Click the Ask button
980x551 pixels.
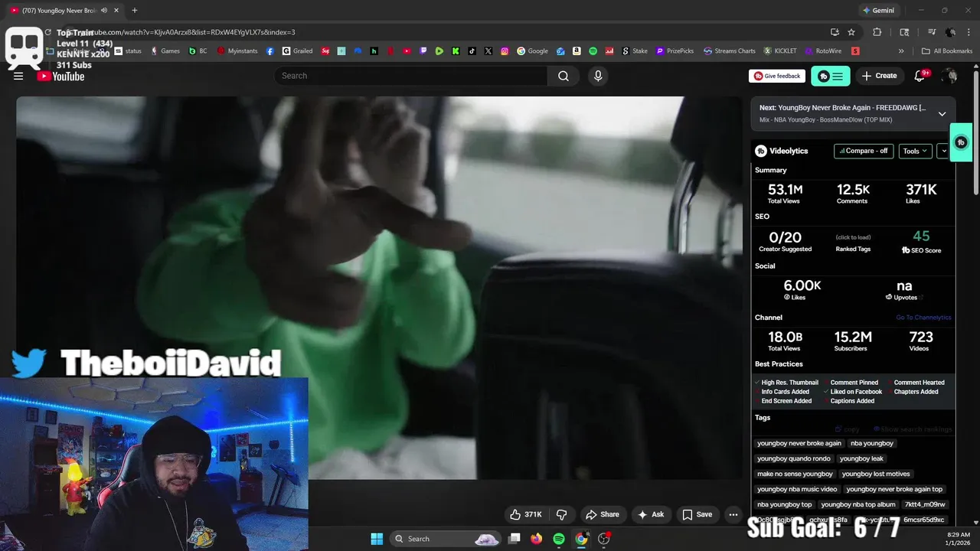[651, 514]
